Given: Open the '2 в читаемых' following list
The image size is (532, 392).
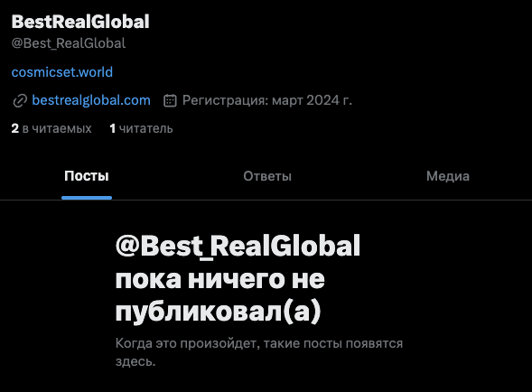Looking at the screenshot, I should [x=51, y=128].
